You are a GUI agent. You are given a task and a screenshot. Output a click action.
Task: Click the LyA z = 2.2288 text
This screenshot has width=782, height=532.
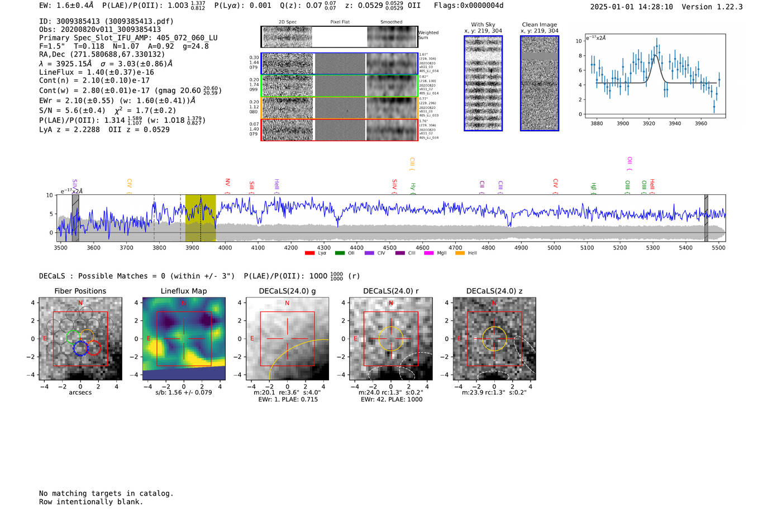[69, 130]
